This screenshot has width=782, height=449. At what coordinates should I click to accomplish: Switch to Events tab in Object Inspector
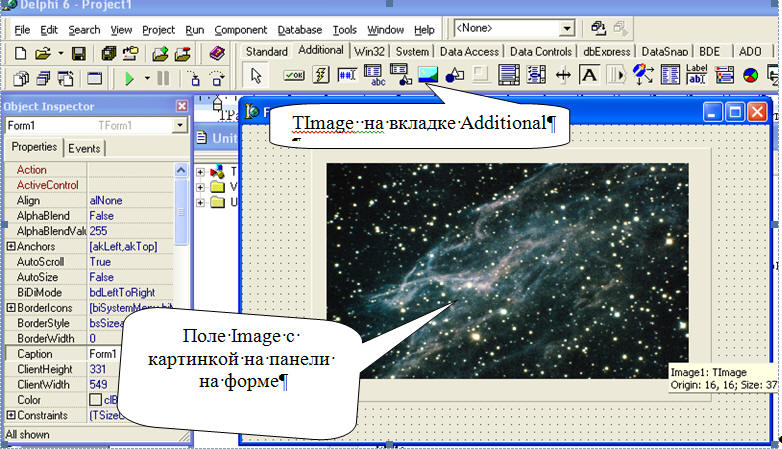click(84, 149)
